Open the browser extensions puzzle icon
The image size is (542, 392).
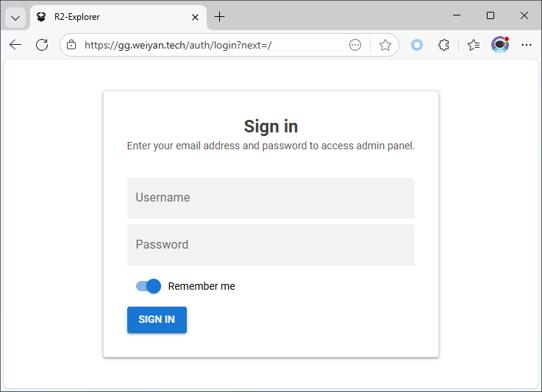[x=443, y=45]
